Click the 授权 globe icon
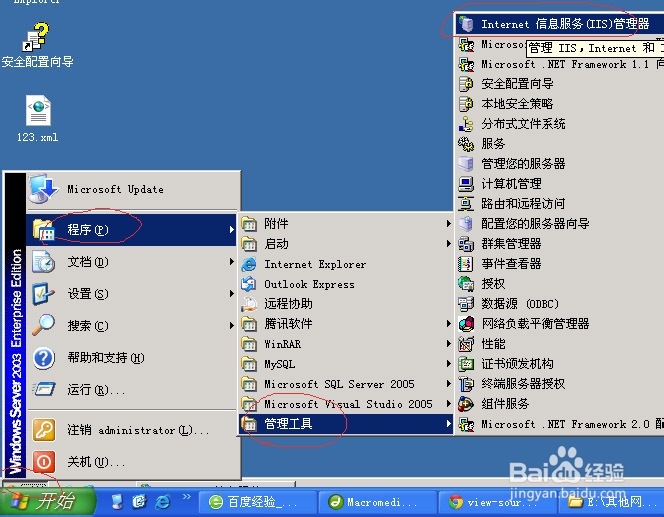Screen dimensions: 664x517 pos(466,284)
